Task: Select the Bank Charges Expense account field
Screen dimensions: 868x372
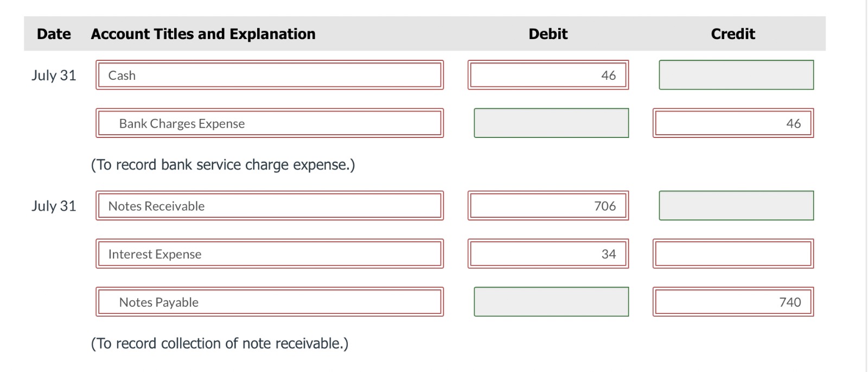Action: click(270, 123)
